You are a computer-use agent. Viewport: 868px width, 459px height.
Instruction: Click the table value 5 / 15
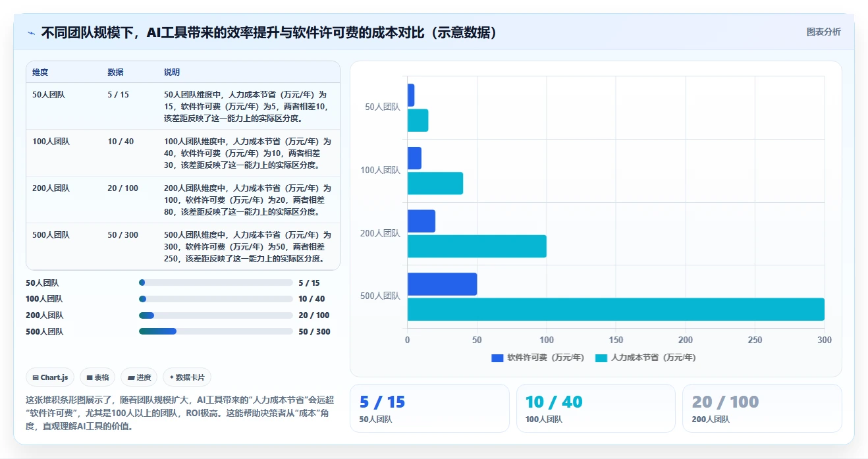point(118,95)
